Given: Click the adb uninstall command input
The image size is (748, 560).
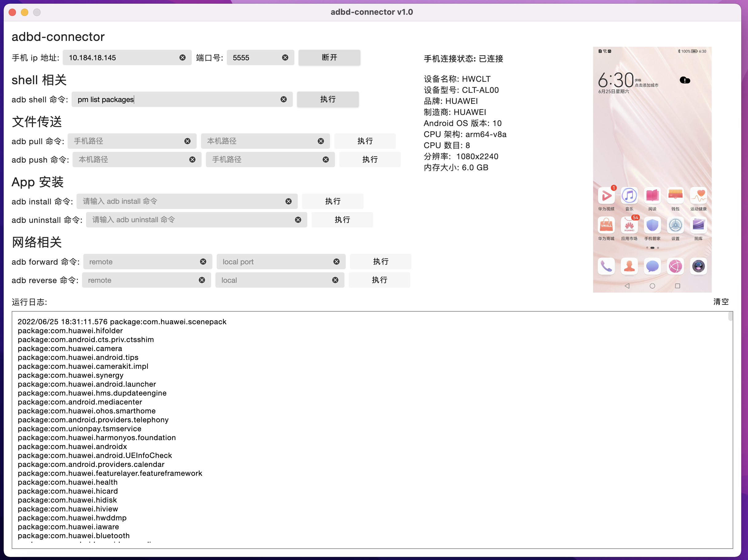Looking at the screenshot, I should coord(189,220).
